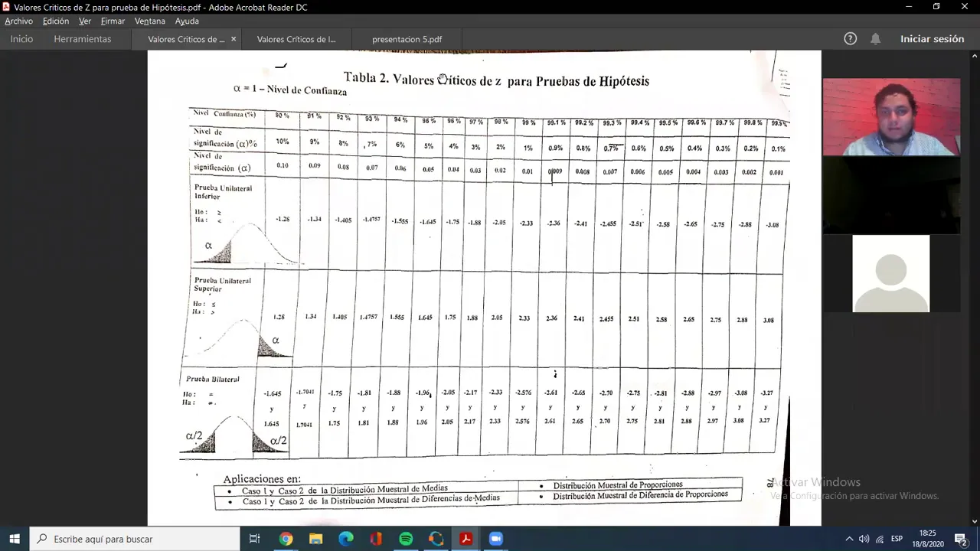The width and height of the screenshot is (980, 551).
Task: Expand the hidden system tray icons chevron
Action: pyautogui.click(x=849, y=539)
